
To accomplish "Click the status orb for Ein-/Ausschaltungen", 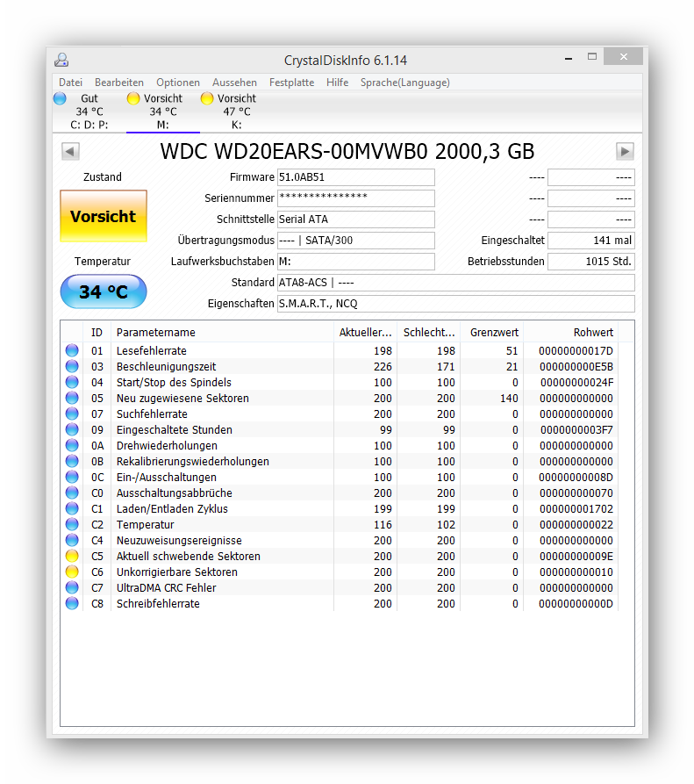I will (72, 477).
